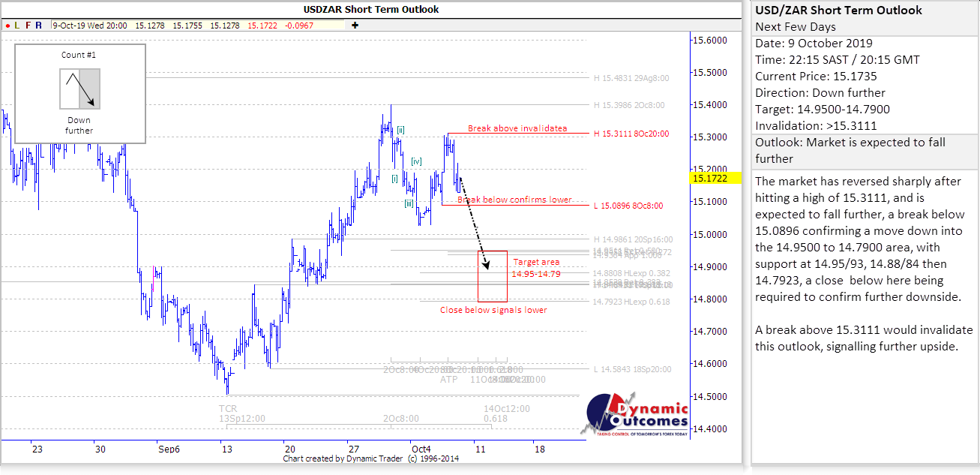This screenshot has height=475, width=980.
Task: Toggle the L button in chart toolbar
Action: click(x=17, y=25)
